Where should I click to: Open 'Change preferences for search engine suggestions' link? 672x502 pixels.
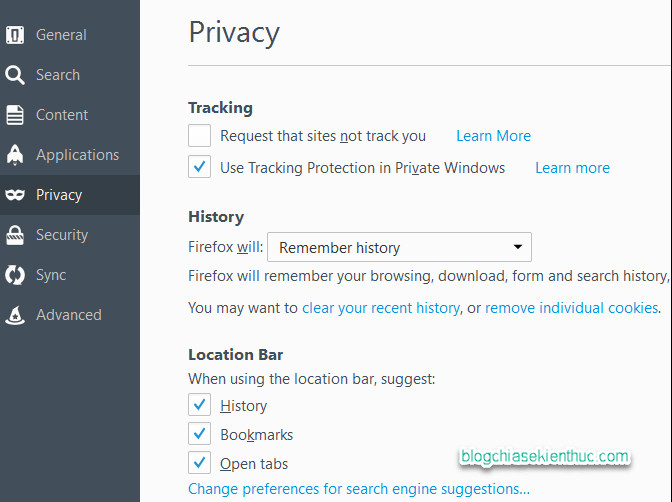tap(359, 489)
